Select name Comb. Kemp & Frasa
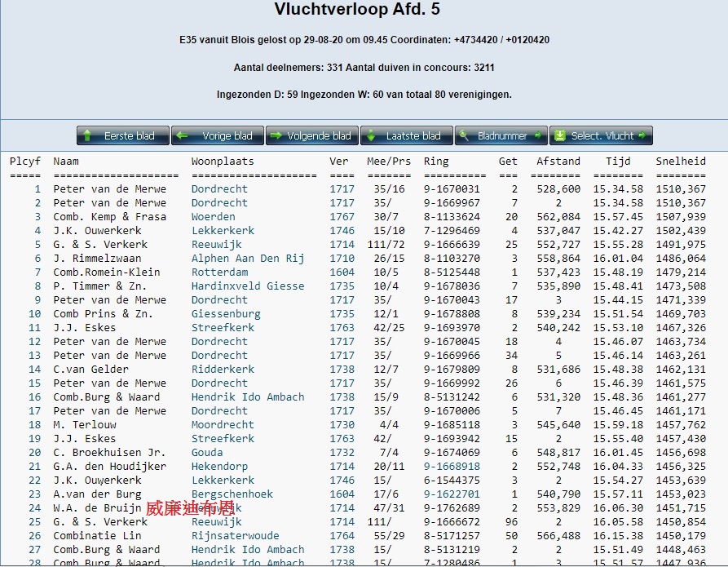The width and height of the screenshot is (728, 567). [x=109, y=216]
